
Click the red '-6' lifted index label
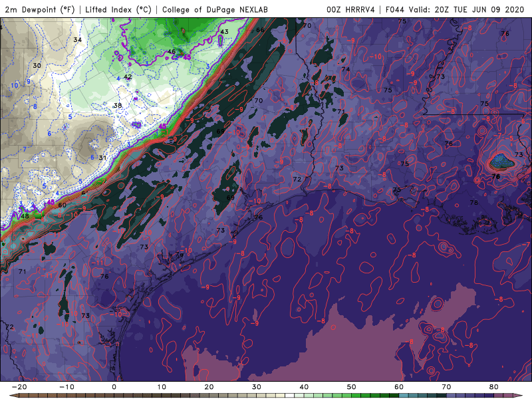(x=522, y=122)
